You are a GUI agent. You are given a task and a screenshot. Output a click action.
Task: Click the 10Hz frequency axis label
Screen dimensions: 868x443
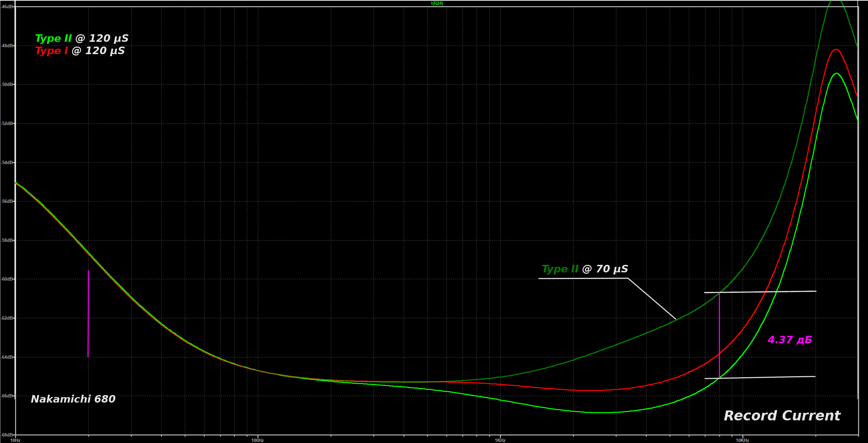[15, 440]
